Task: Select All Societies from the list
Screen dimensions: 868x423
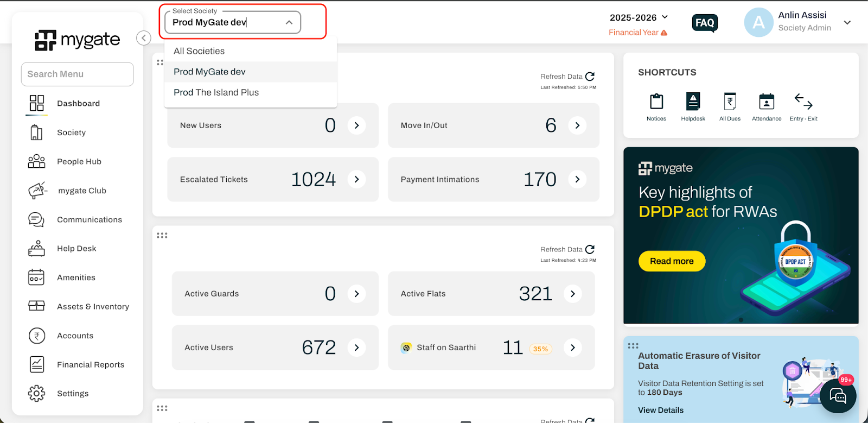Action: click(x=251, y=51)
